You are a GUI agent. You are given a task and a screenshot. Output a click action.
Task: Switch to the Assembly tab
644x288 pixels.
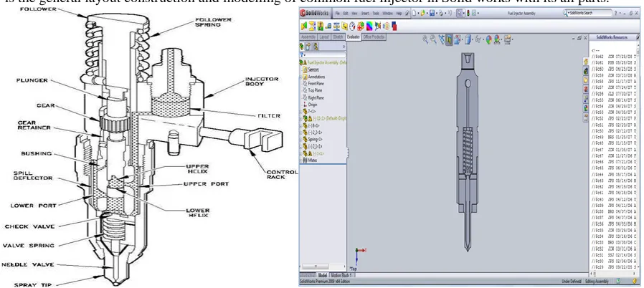308,37
